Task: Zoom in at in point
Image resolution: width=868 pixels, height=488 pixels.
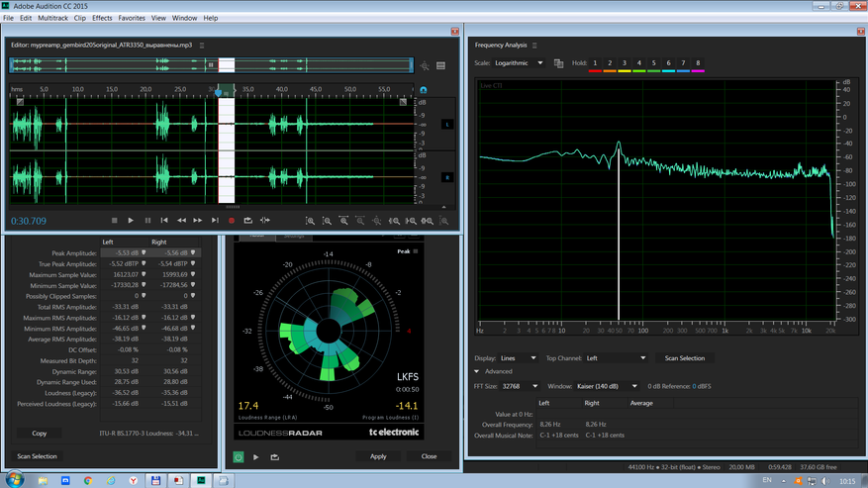Action: [x=394, y=221]
